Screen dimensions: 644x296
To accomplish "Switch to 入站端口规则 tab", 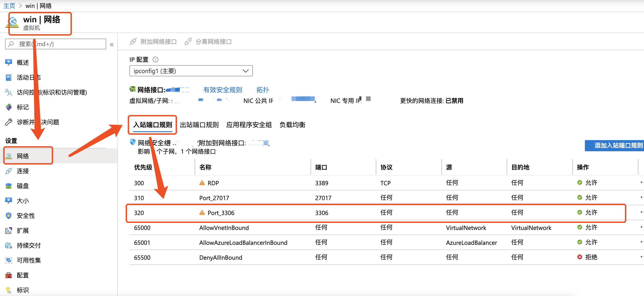I will click(153, 125).
